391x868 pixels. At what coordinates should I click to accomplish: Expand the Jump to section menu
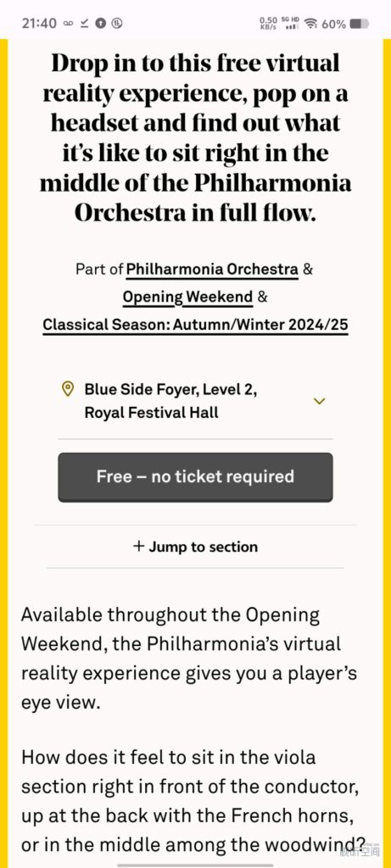pyautogui.click(x=195, y=547)
